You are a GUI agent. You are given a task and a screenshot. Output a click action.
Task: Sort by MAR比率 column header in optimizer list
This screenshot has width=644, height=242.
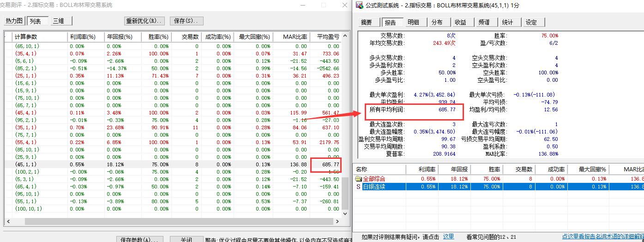(291, 36)
